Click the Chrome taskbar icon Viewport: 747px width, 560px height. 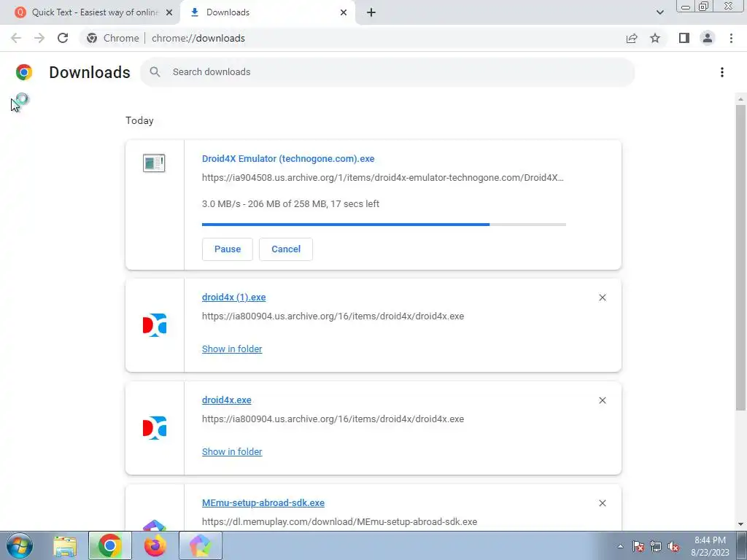click(x=110, y=545)
